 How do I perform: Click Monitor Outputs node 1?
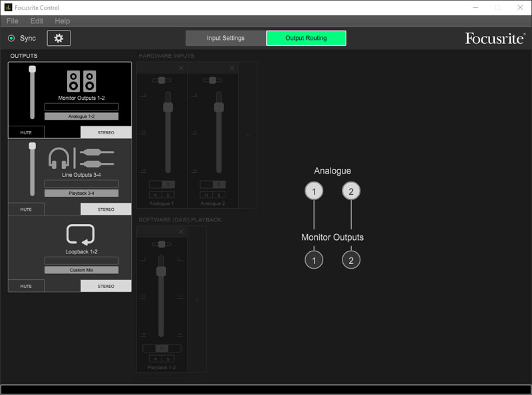(314, 259)
